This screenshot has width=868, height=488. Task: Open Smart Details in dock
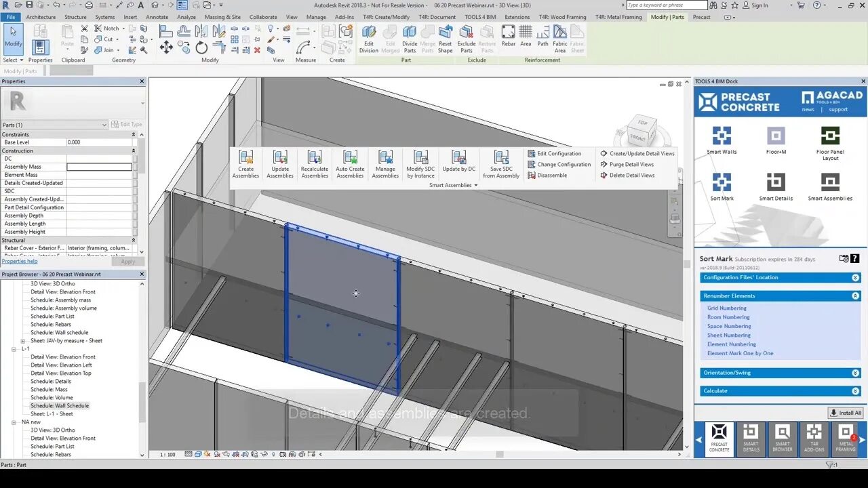click(x=776, y=186)
